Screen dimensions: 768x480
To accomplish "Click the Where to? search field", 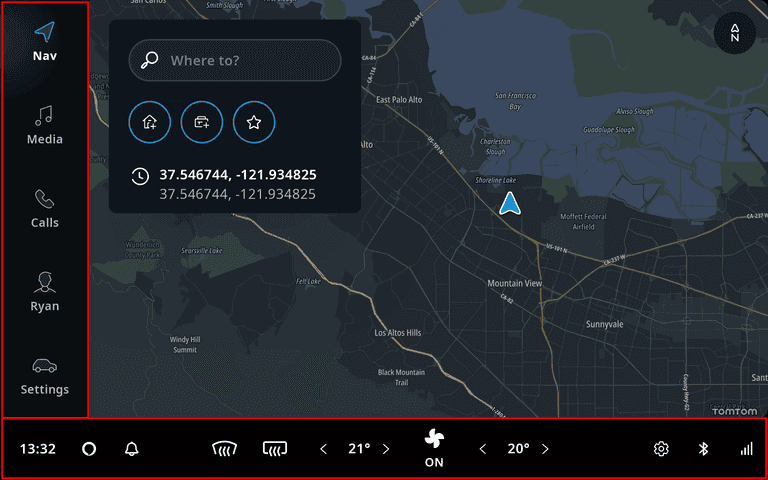I will pos(235,61).
